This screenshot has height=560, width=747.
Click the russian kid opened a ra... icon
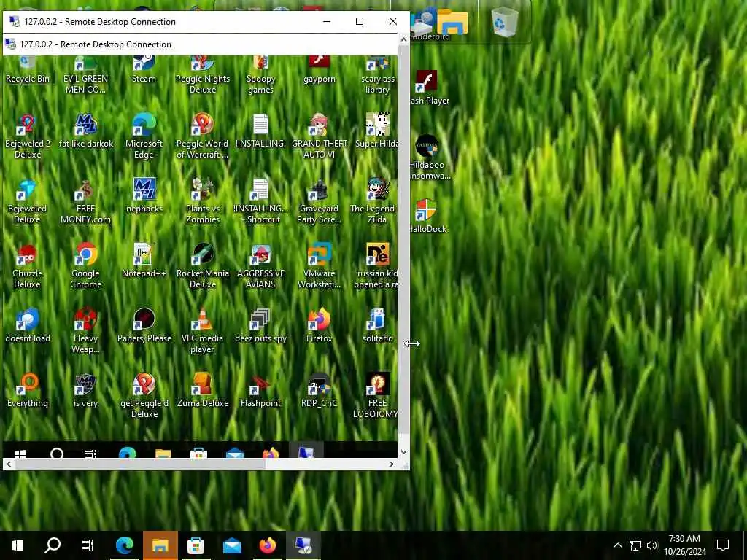coord(376,267)
